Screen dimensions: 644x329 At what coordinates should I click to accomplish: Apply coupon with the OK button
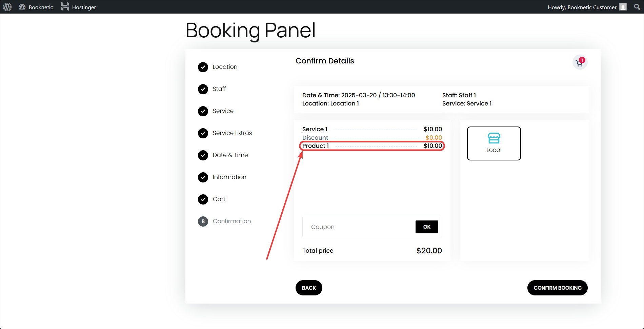click(427, 227)
